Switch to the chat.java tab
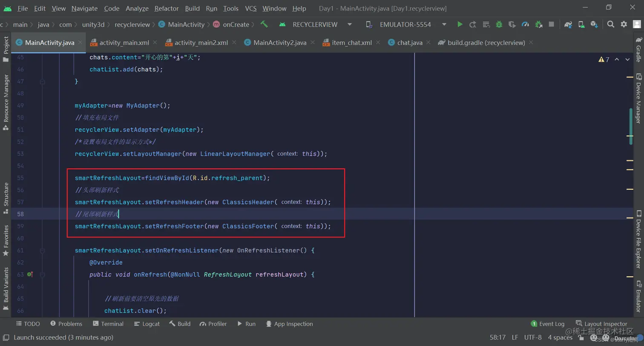This screenshot has width=644, height=346. point(409,43)
